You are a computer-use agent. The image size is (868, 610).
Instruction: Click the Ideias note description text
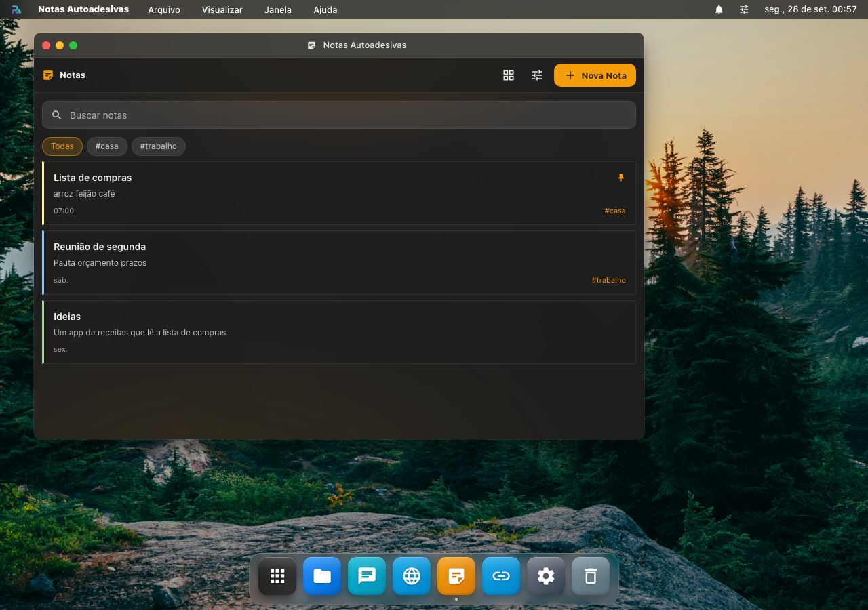point(141,333)
